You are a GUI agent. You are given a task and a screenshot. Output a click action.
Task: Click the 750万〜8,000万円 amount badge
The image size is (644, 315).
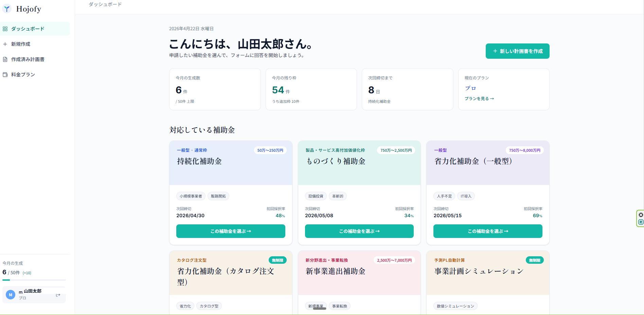(525, 150)
